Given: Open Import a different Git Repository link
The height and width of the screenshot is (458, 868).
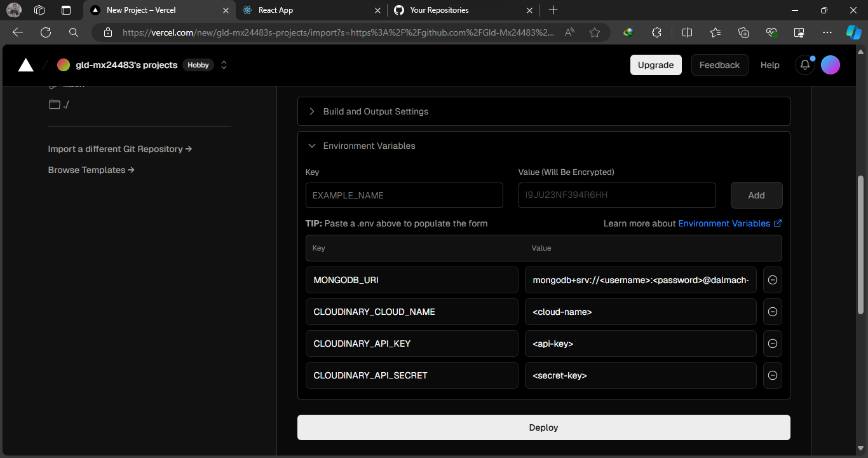Looking at the screenshot, I should pyautogui.click(x=119, y=148).
